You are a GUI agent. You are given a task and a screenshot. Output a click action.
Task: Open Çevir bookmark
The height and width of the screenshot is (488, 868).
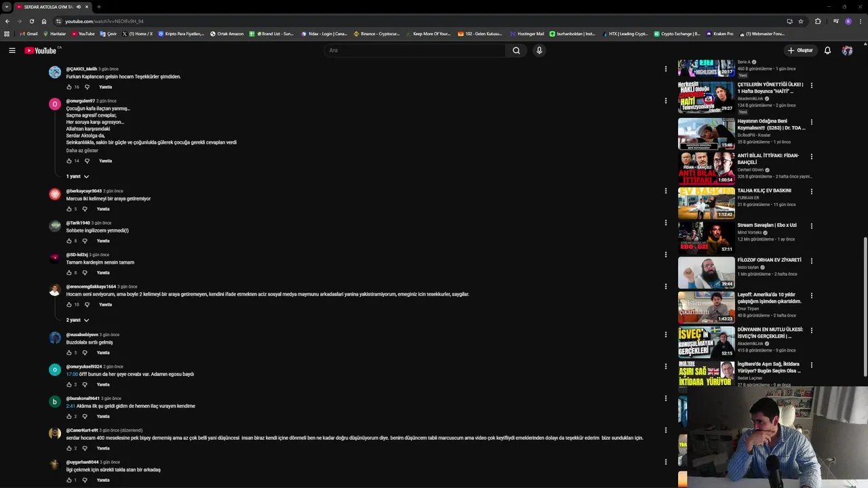point(108,33)
